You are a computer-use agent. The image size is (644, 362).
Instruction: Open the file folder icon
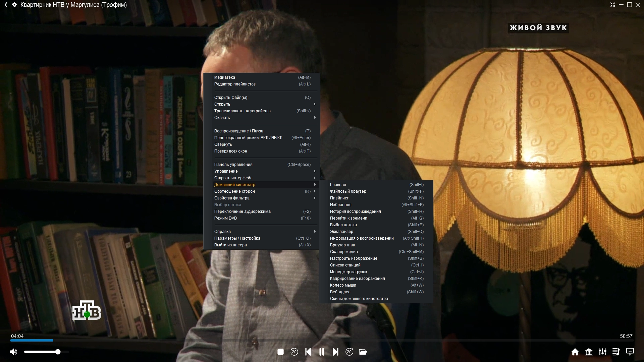363,352
